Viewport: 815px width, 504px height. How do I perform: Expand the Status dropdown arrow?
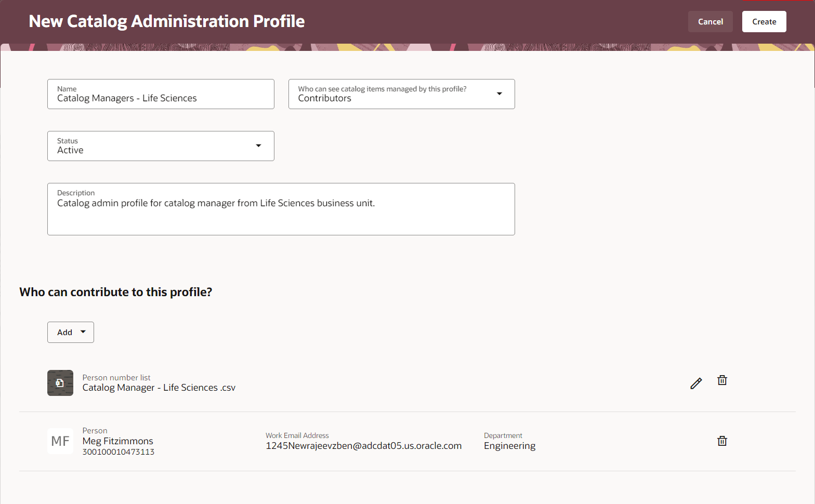click(258, 146)
